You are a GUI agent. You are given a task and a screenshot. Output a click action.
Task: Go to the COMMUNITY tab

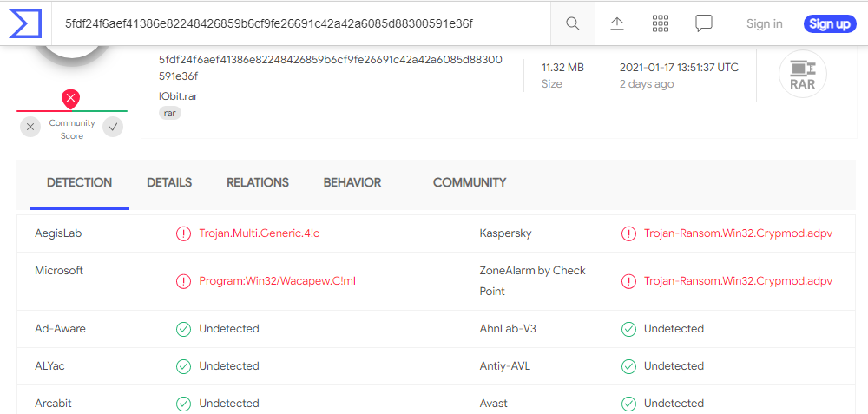(x=470, y=182)
